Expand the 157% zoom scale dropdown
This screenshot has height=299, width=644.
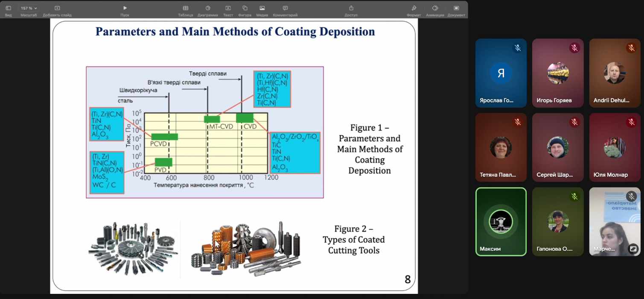click(x=29, y=8)
